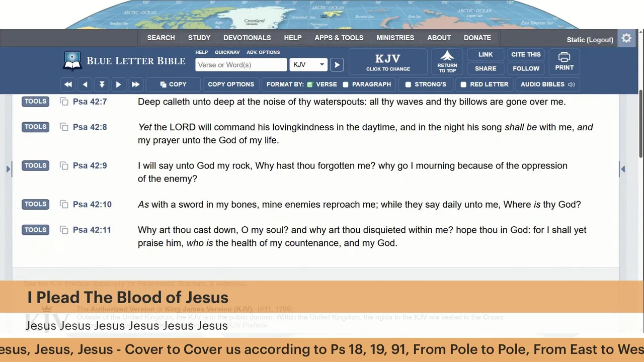Copy verse Psa 42:8 using its copy icon

click(64, 127)
